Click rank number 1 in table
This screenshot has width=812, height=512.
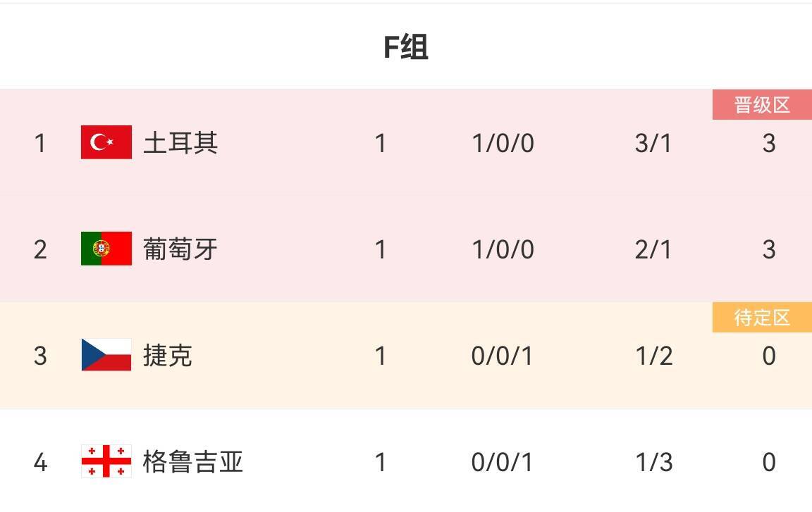[x=40, y=143]
